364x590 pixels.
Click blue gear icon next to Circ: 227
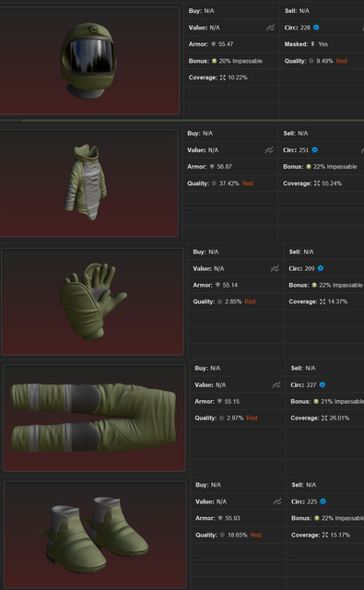tap(323, 384)
